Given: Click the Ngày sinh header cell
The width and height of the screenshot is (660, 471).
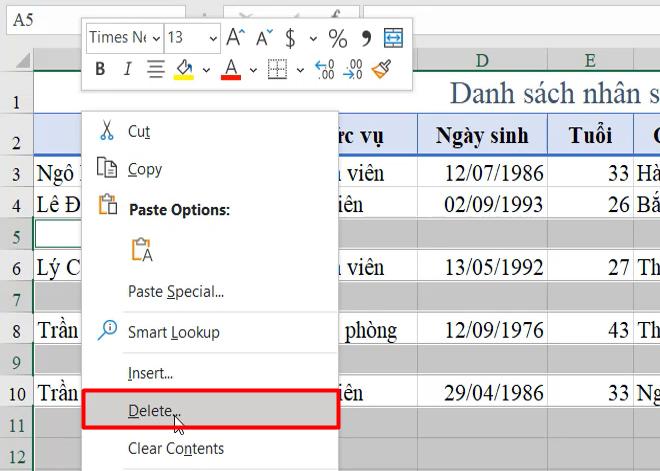Looking at the screenshot, I should tap(482, 134).
